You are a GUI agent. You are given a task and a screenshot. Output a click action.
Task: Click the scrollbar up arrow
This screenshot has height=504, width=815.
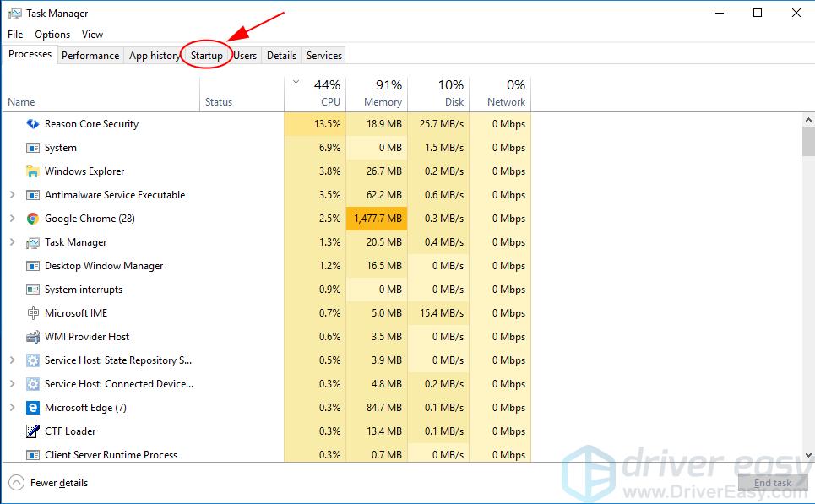pos(807,119)
